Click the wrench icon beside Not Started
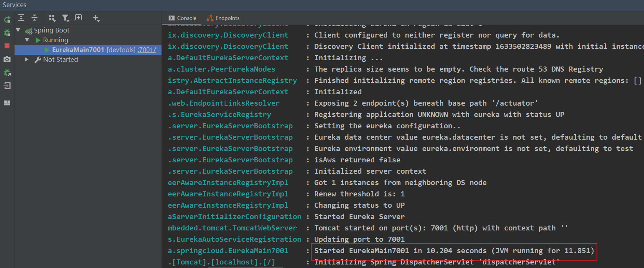Viewport: 644px width, 268px height. click(38, 59)
